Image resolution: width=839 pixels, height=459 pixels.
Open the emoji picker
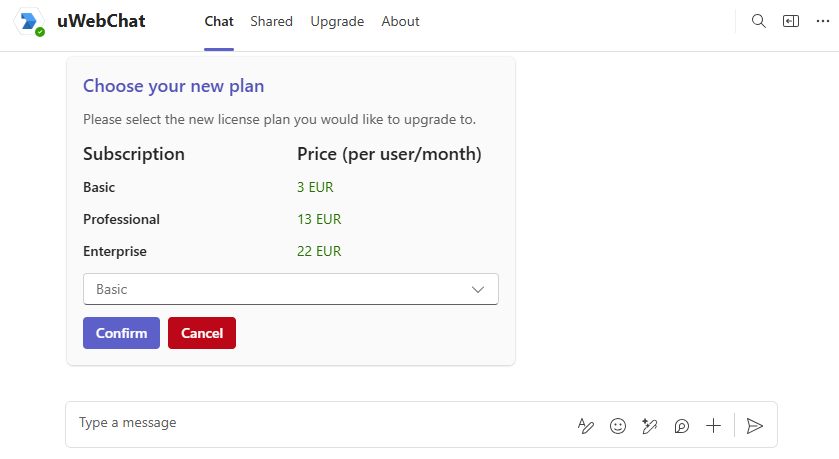coord(618,426)
